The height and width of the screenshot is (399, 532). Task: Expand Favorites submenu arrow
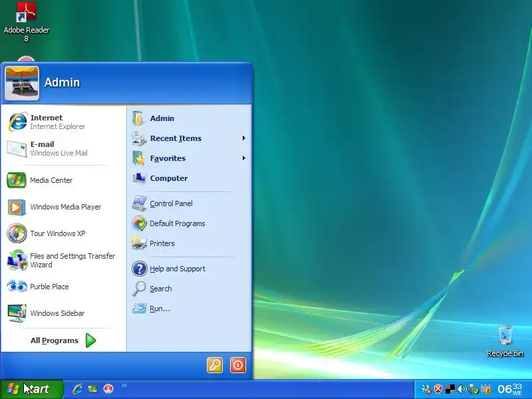[x=243, y=158]
